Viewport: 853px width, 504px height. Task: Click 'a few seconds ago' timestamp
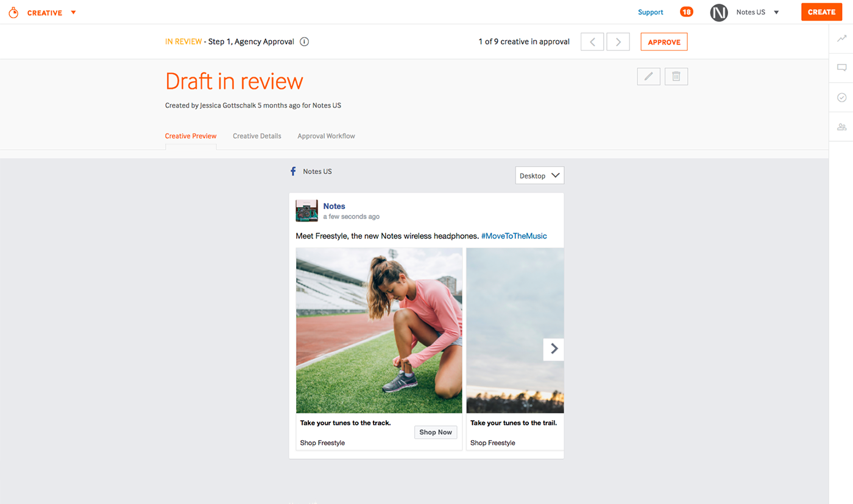coord(352,217)
